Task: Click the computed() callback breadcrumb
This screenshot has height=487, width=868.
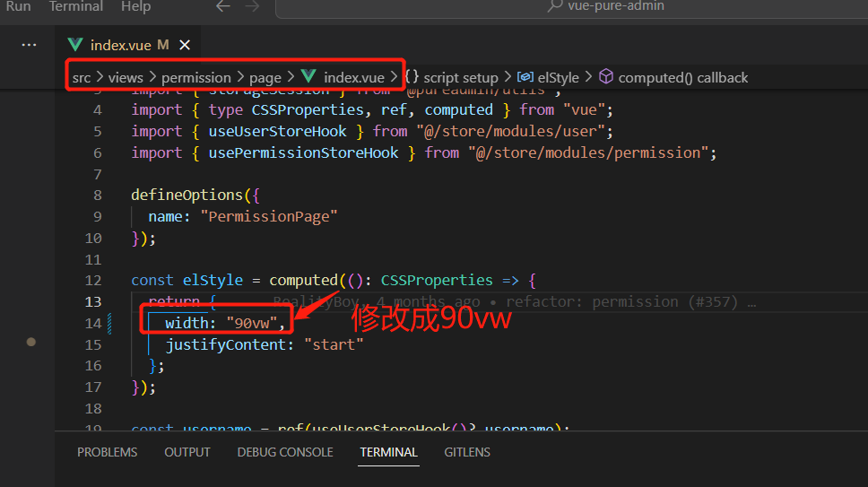Action: tap(682, 77)
